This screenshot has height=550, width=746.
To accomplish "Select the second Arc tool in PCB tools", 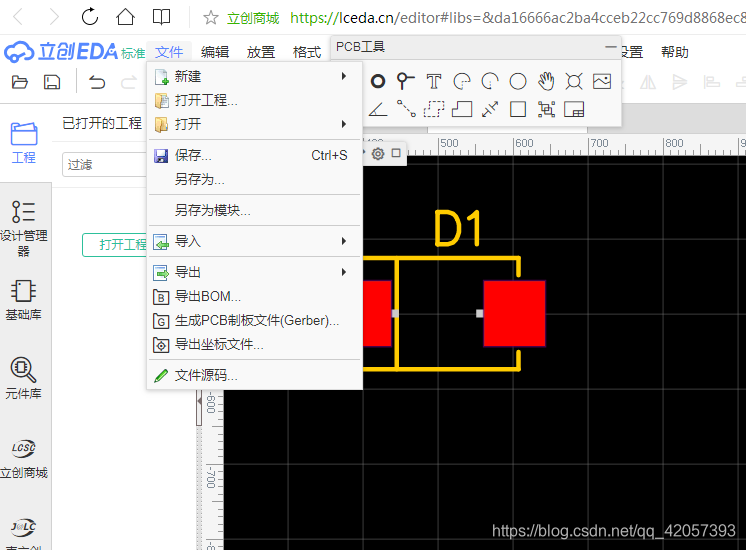I will click(490, 81).
